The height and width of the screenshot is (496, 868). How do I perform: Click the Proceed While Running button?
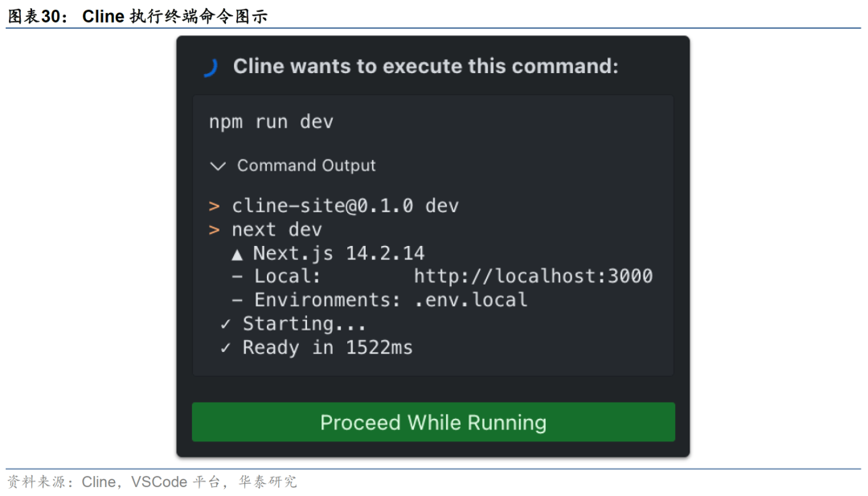point(433,422)
